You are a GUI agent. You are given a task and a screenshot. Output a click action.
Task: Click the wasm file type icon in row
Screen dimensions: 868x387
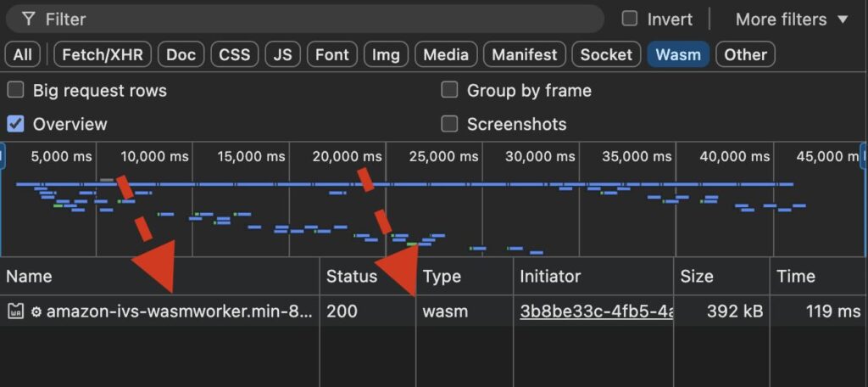[x=15, y=311]
